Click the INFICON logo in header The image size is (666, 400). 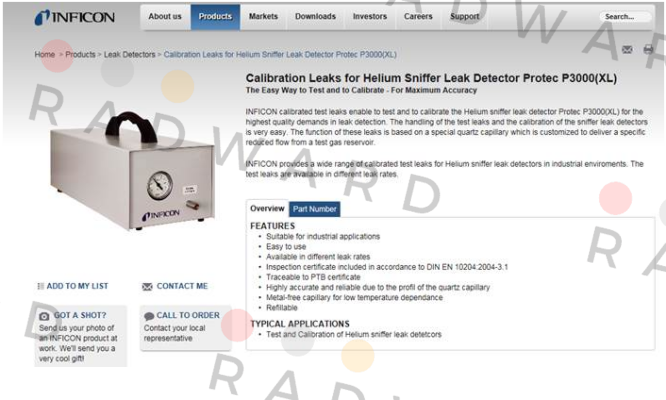click(x=74, y=17)
